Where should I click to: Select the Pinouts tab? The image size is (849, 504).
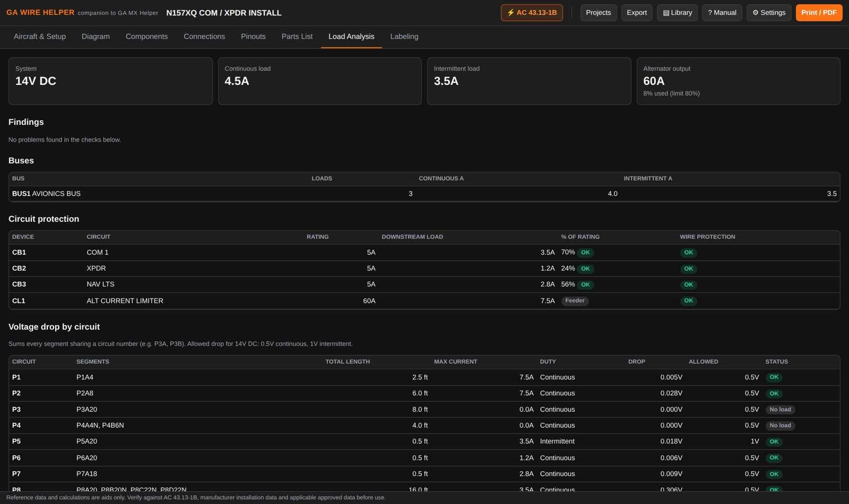tap(253, 37)
